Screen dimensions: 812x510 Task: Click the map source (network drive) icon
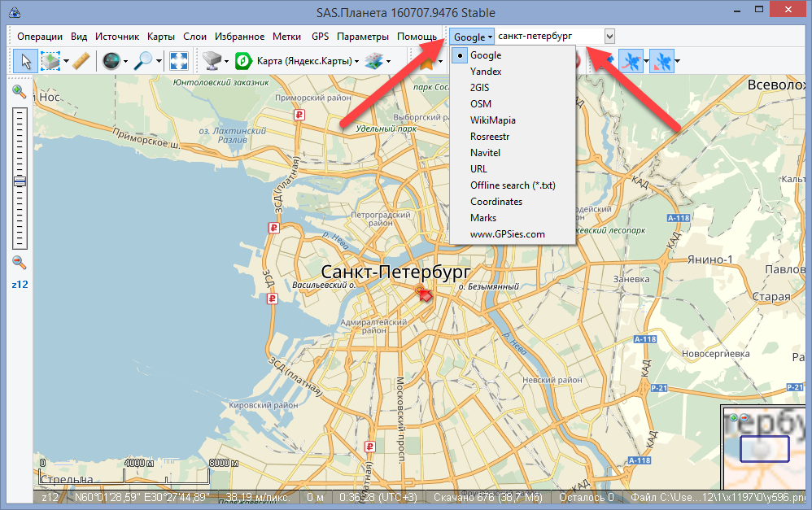(x=214, y=61)
